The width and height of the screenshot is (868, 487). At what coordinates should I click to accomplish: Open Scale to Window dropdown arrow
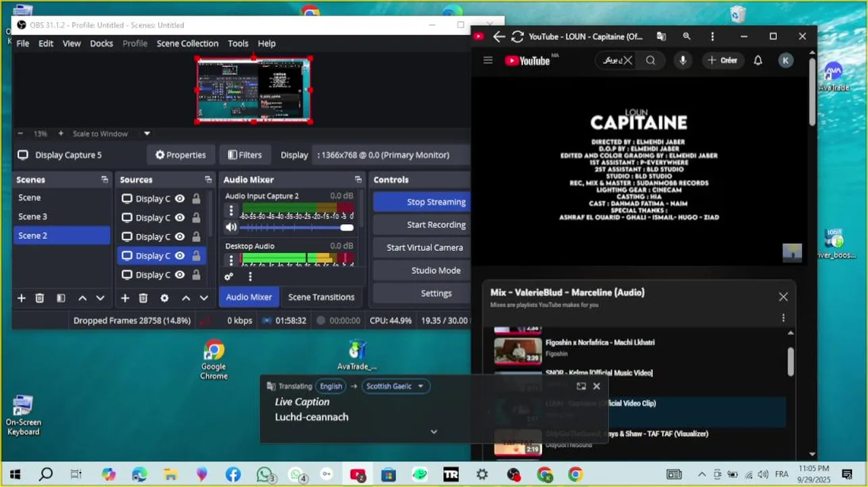click(147, 134)
